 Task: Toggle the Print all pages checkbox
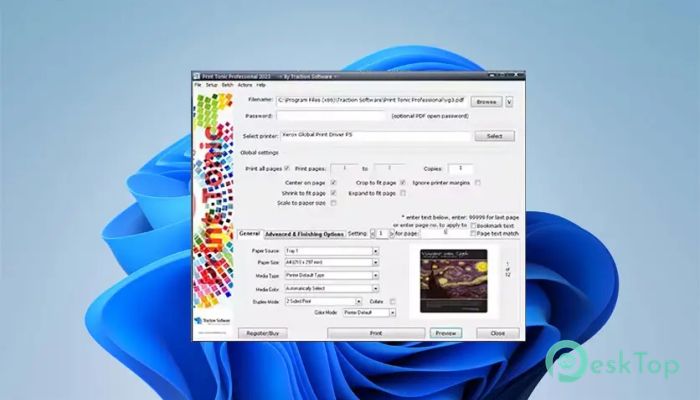click(x=287, y=168)
